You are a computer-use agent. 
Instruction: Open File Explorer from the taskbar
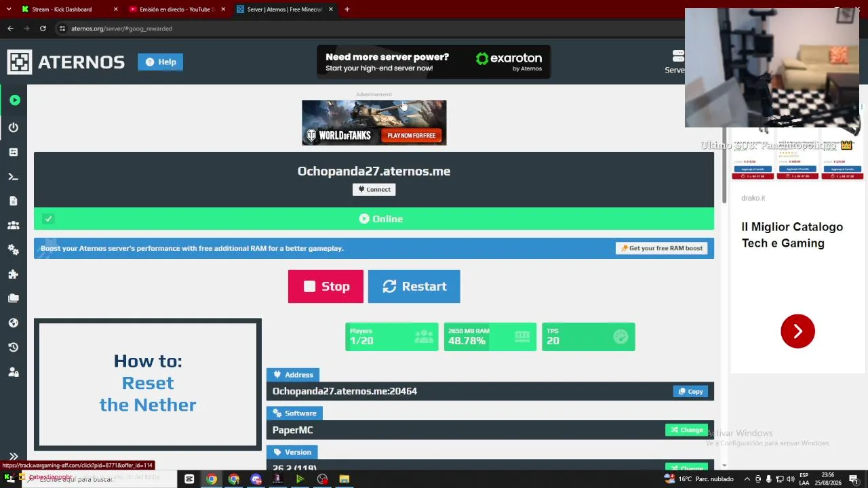[344, 479]
